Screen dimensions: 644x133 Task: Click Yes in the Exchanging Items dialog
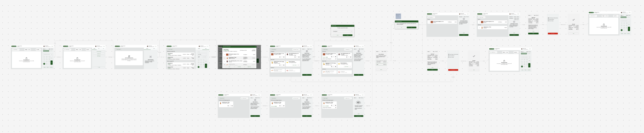click(411, 28)
